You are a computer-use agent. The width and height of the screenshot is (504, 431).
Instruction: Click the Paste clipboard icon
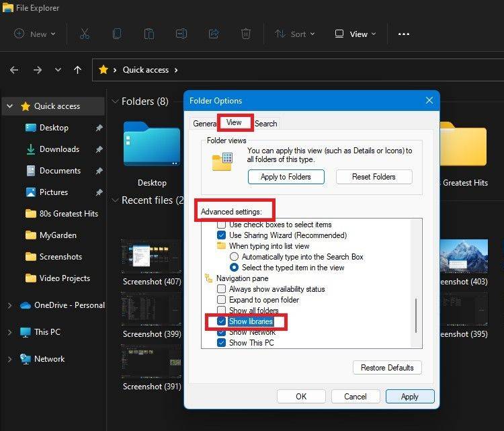(x=149, y=34)
